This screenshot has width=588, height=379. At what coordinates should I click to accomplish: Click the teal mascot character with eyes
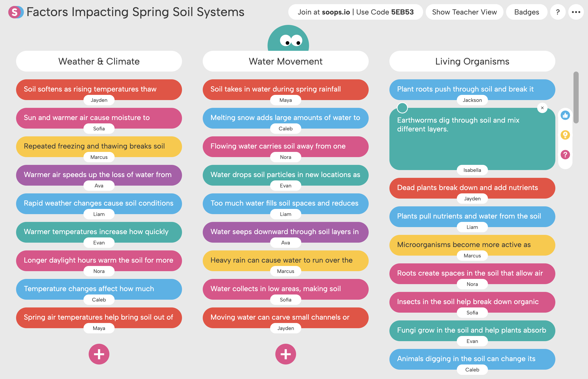click(x=288, y=39)
